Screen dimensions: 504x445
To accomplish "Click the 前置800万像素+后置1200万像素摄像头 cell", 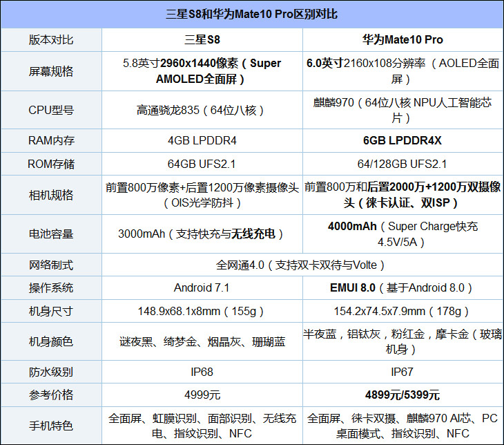I will coord(202,195).
